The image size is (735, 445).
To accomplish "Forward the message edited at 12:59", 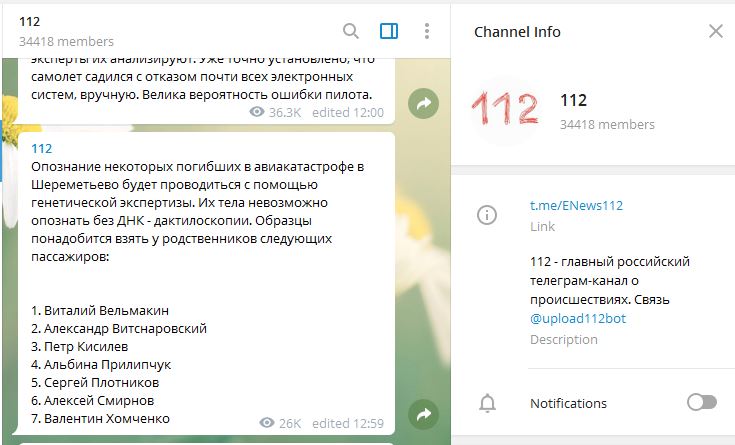I will (423, 414).
